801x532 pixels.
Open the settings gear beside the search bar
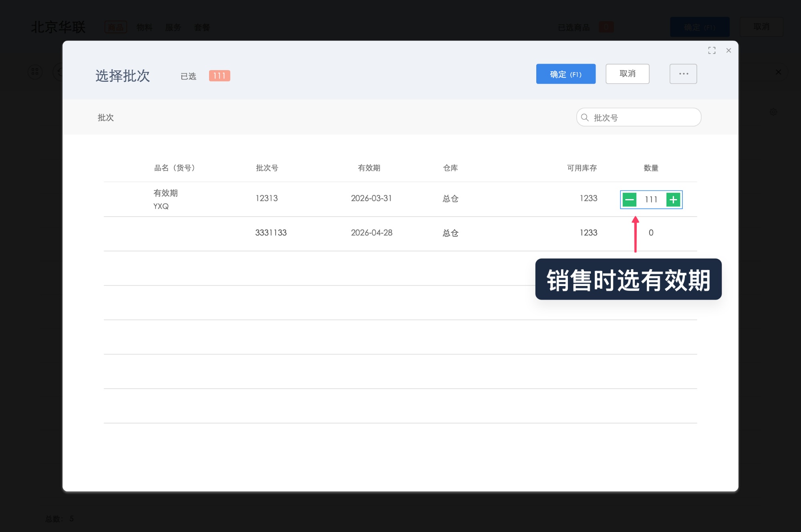(774, 112)
